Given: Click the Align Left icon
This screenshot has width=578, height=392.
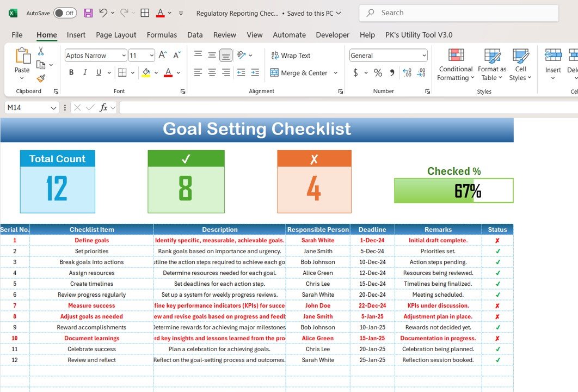Looking at the screenshot, I should (x=198, y=72).
